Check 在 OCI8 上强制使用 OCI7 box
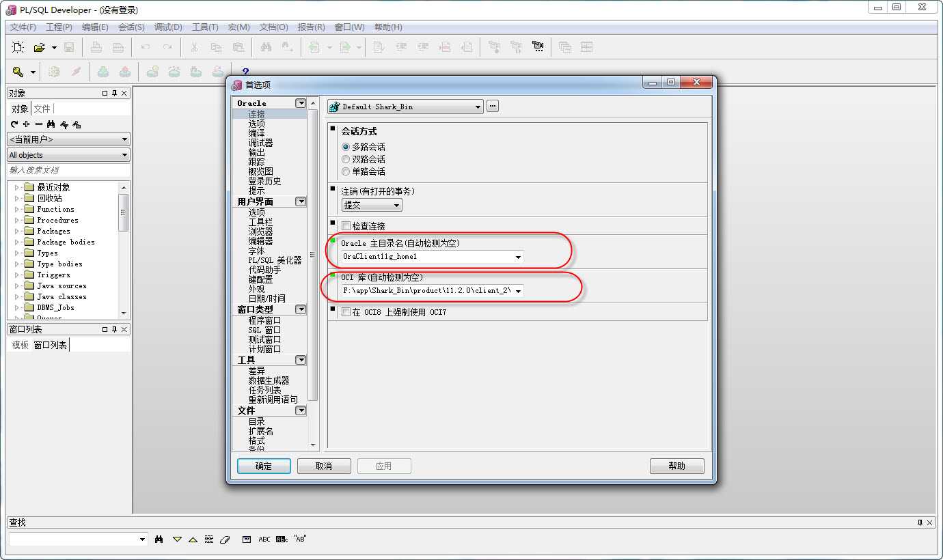943x560 pixels. click(346, 312)
